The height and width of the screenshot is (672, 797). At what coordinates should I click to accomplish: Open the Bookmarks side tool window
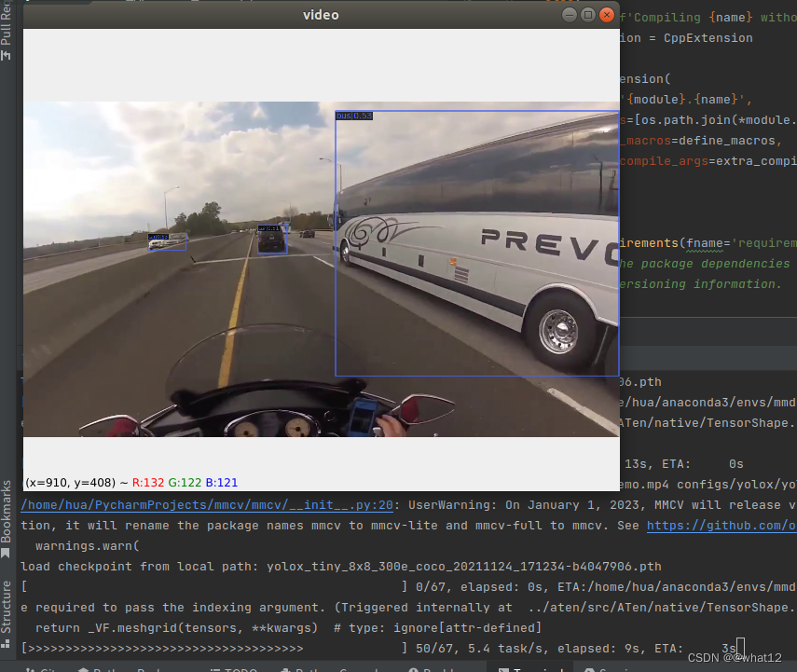[7, 518]
